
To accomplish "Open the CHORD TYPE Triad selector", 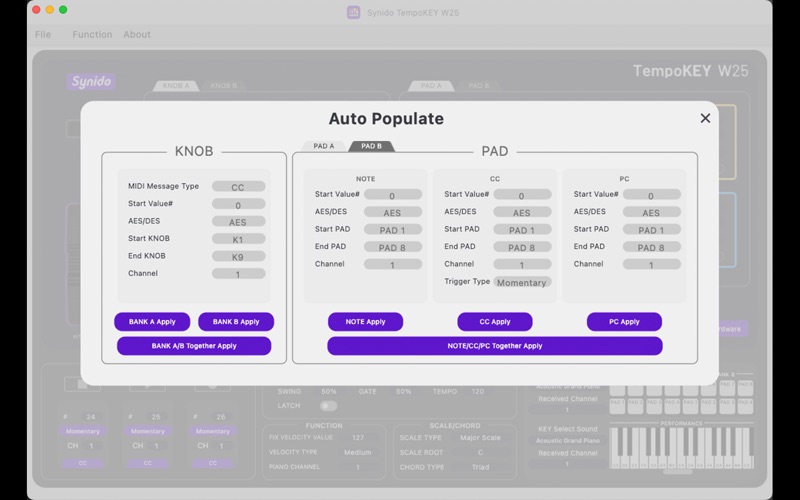I will (480, 467).
